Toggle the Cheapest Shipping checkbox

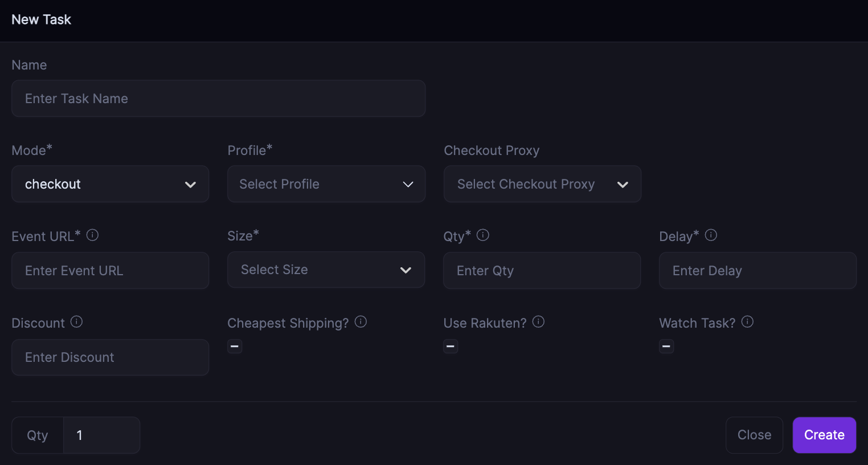click(235, 346)
